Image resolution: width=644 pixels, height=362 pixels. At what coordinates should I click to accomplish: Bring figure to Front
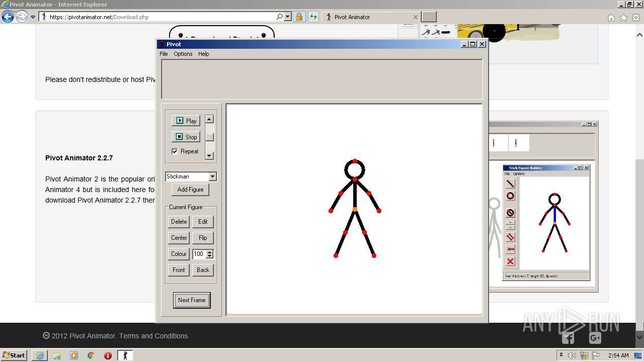[179, 270]
